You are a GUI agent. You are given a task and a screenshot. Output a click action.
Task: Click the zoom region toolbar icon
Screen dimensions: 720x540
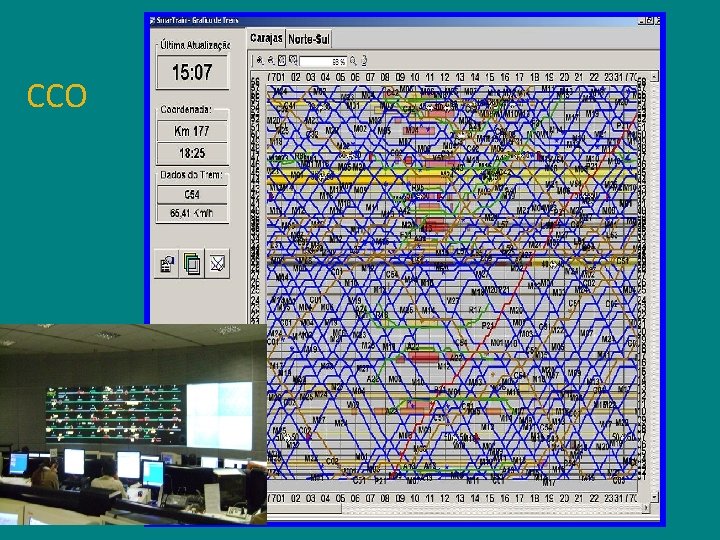coord(293,61)
